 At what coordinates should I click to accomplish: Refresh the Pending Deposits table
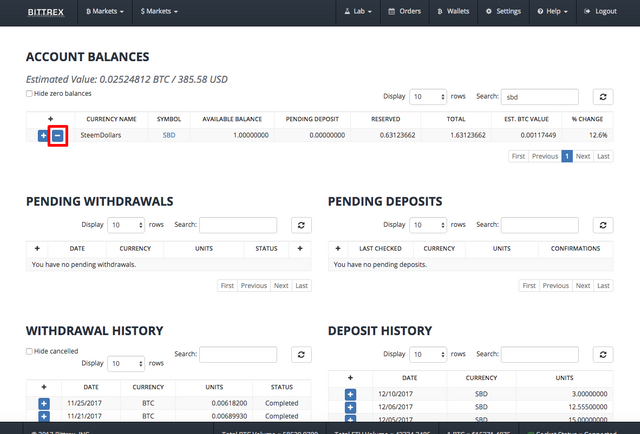click(x=603, y=225)
